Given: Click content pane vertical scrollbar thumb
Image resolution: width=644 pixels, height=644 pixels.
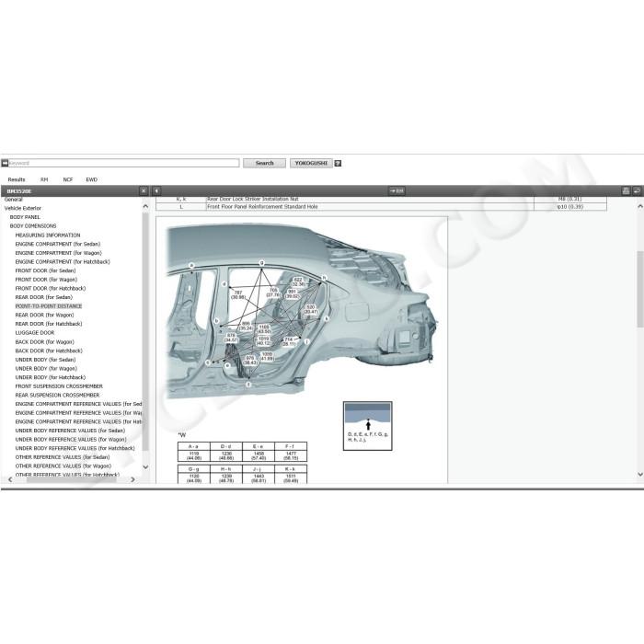Looking at the screenshot, I should pyautogui.click(x=640, y=289).
